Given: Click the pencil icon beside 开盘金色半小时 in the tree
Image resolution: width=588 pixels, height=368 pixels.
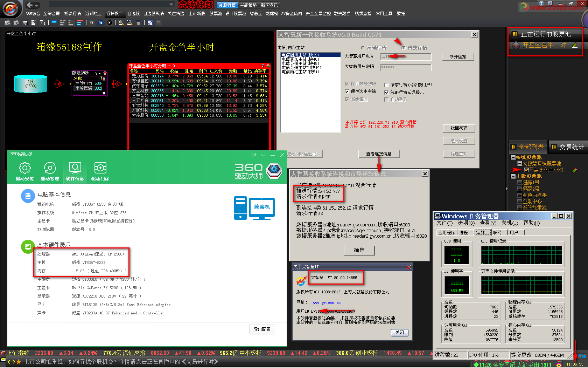Looking at the screenshot, I should 575,170.
